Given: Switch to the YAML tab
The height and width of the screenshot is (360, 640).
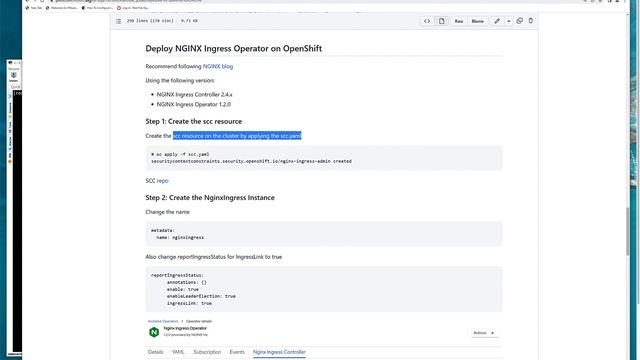Looking at the screenshot, I should coord(178,352).
